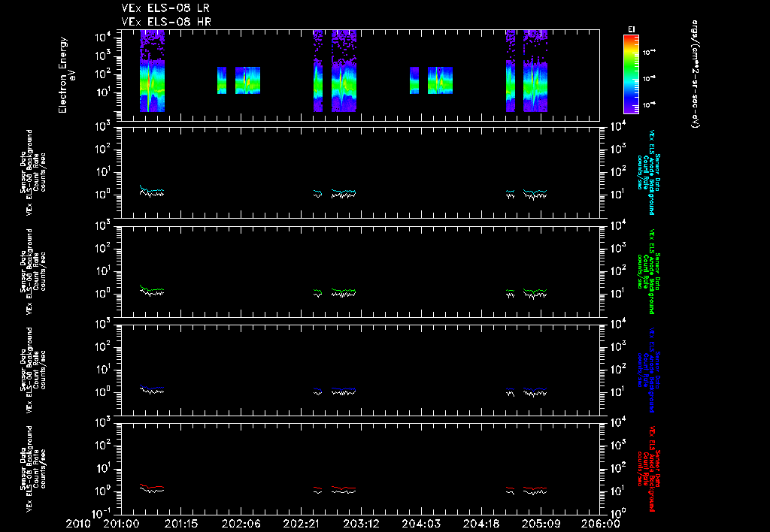Screen dimensions: 770x532
Task: Click the cyan Anode Background Count Rate label
Action: 649,172
